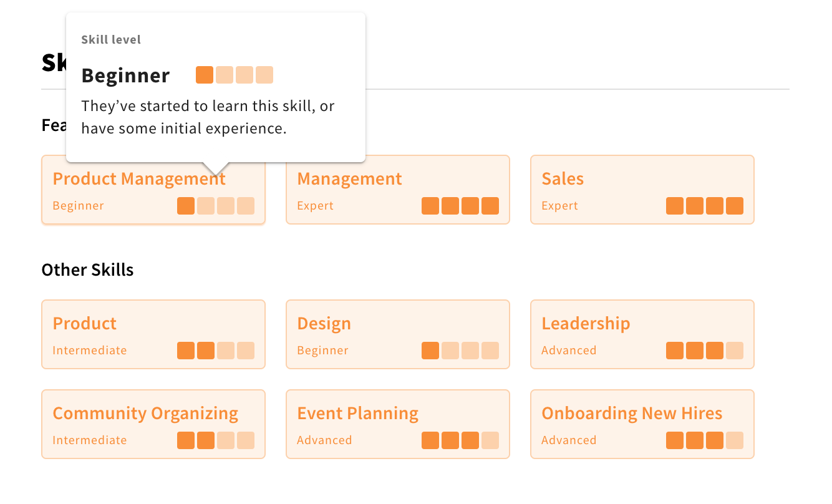This screenshot has height=504, width=832.
Task: Open the Sales skill card
Action: coord(563,178)
